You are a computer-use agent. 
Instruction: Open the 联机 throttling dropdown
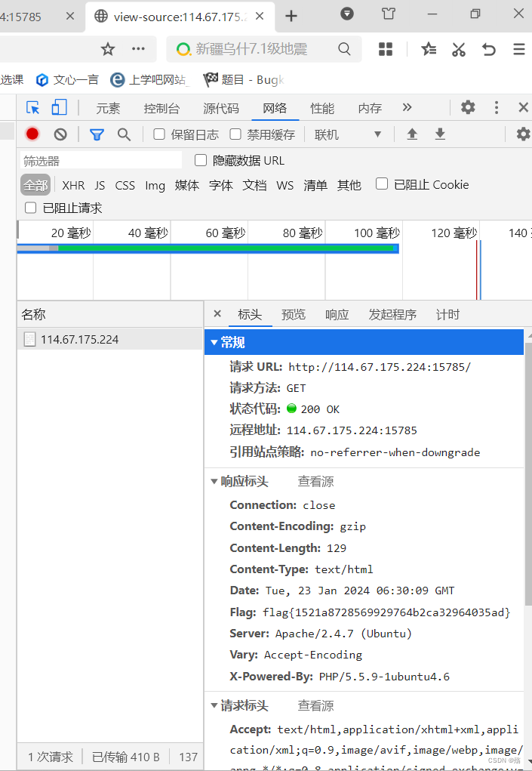(x=348, y=134)
